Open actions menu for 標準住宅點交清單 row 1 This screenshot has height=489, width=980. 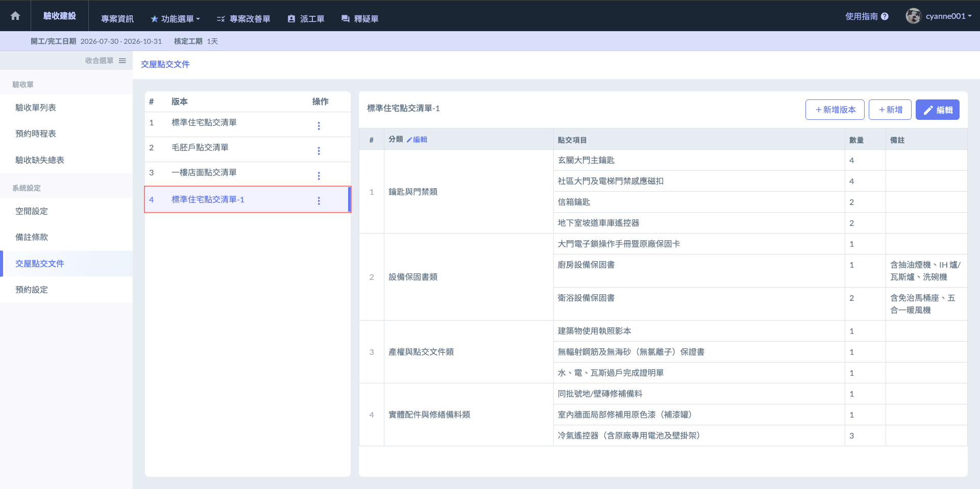[318, 125]
